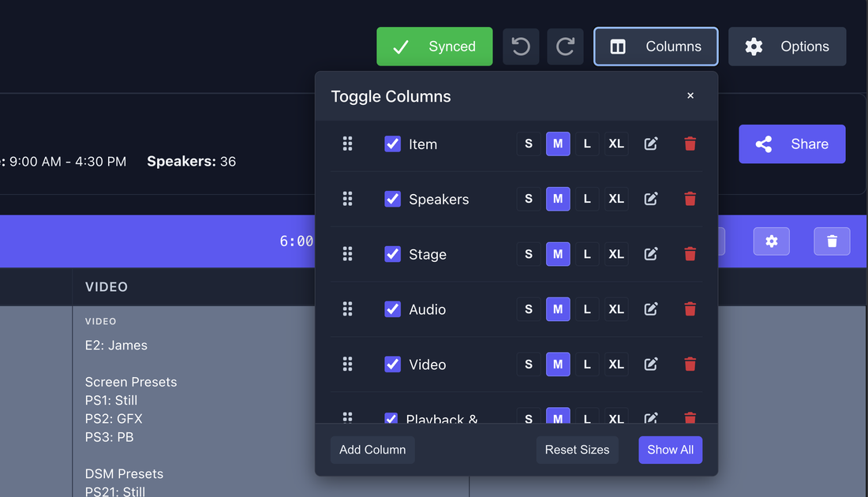Uncheck the Item column checkbox
Screen dimensions: 868x497
click(392, 144)
